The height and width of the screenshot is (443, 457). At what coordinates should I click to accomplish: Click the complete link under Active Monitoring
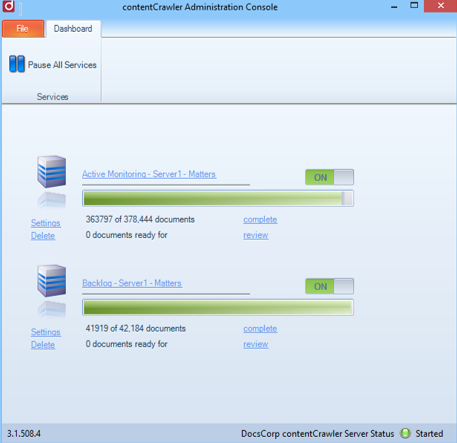point(260,220)
